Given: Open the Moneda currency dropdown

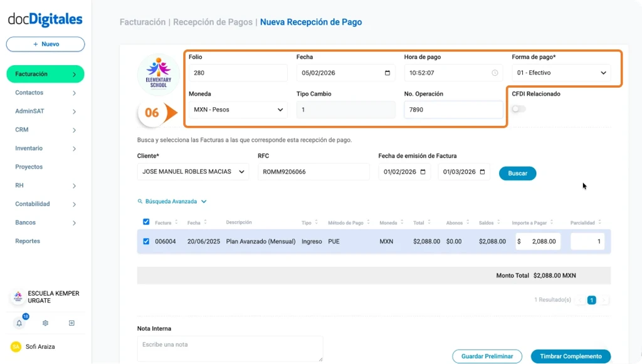Looking at the screenshot, I should click(237, 110).
